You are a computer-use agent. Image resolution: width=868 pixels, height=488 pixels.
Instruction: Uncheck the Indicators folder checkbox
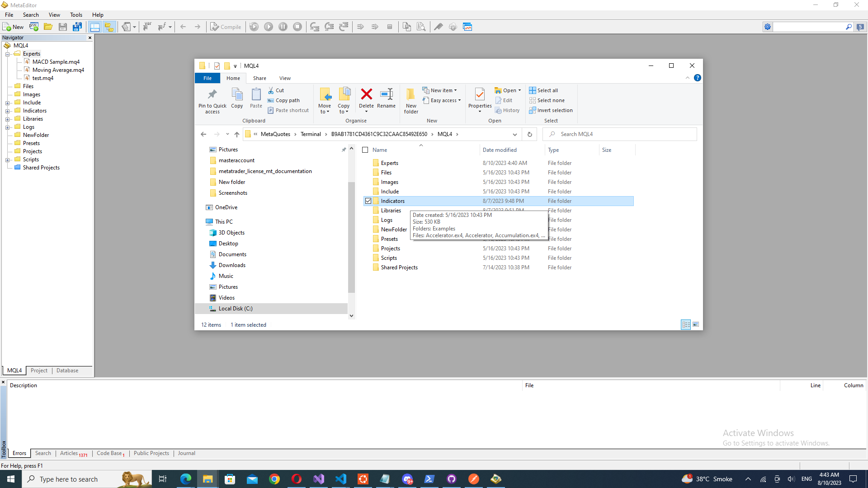(x=368, y=201)
